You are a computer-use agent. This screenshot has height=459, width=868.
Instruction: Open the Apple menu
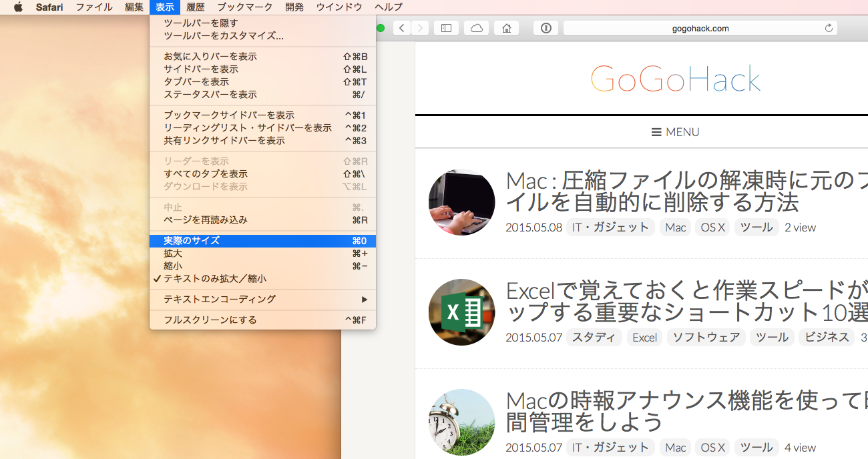[x=18, y=7]
